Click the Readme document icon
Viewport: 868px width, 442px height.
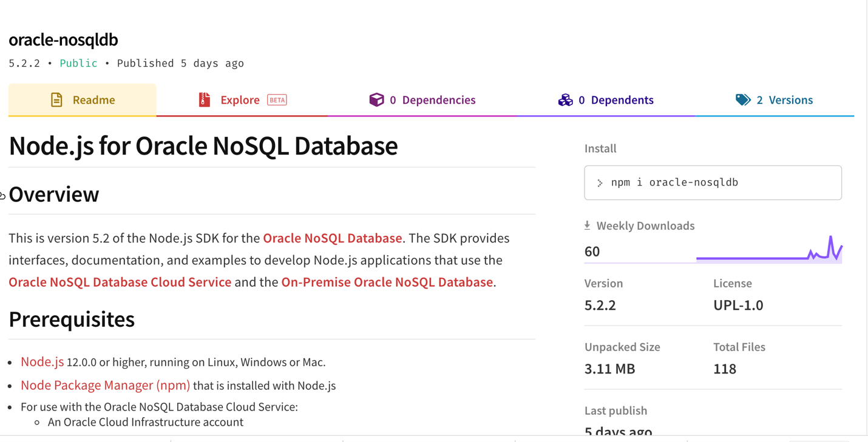[56, 100]
